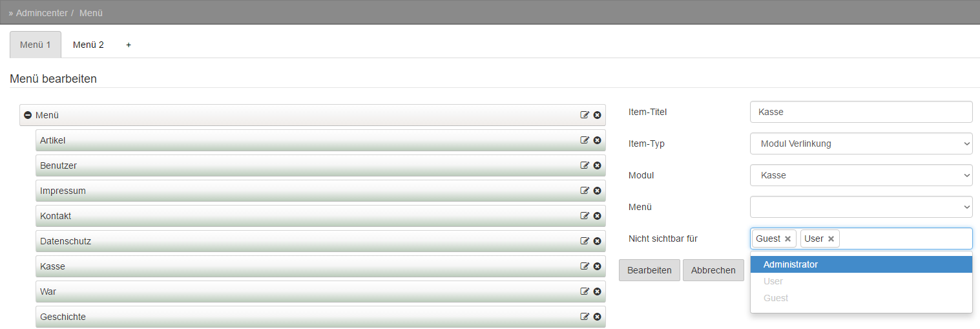Click the Abbrechen button

tap(713, 270)
